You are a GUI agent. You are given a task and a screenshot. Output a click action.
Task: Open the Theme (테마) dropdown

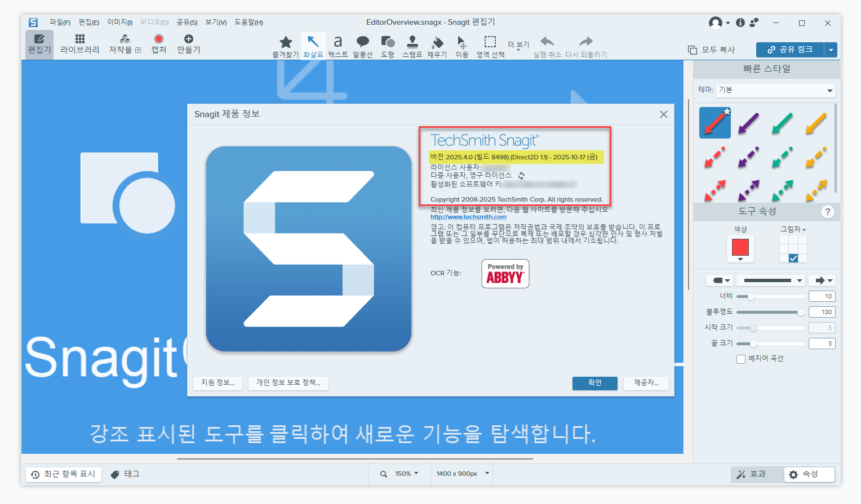776,90
